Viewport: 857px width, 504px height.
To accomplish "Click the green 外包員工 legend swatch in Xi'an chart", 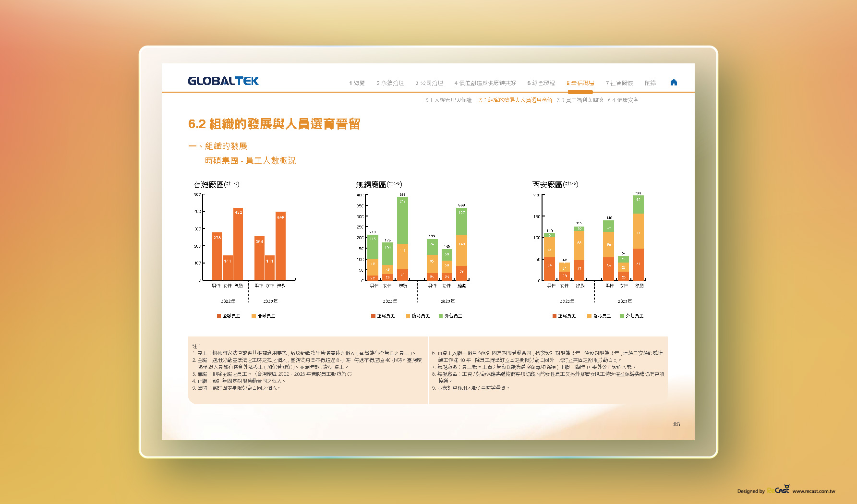I will coord(622,316).
